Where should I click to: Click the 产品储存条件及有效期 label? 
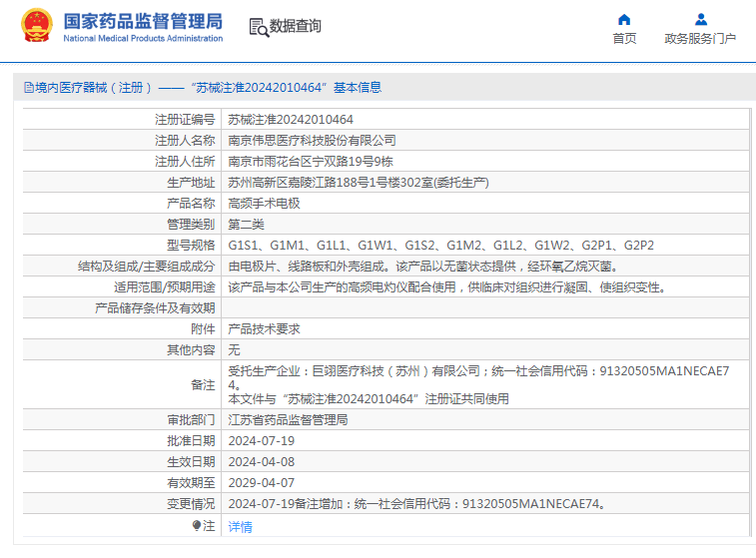point(155,307)
